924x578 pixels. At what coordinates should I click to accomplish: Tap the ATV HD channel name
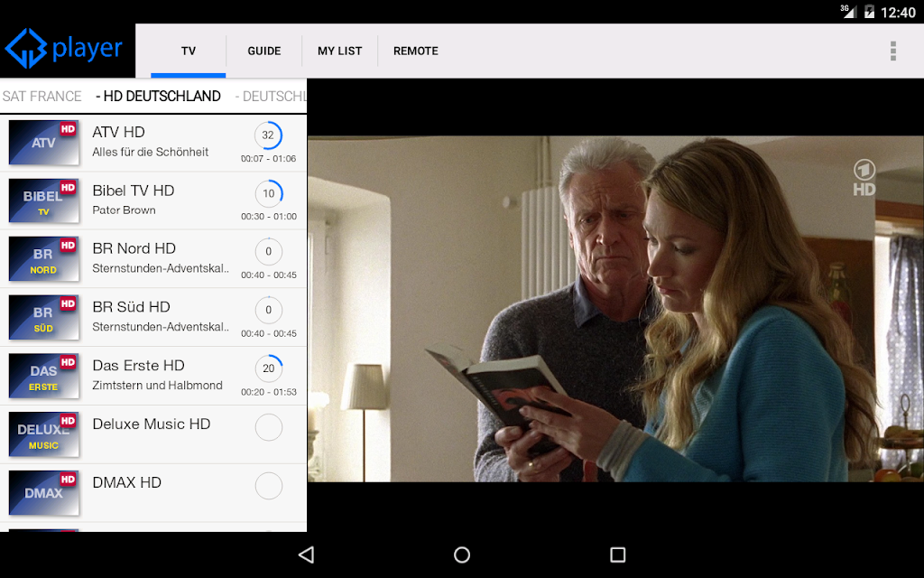point(118,132)
